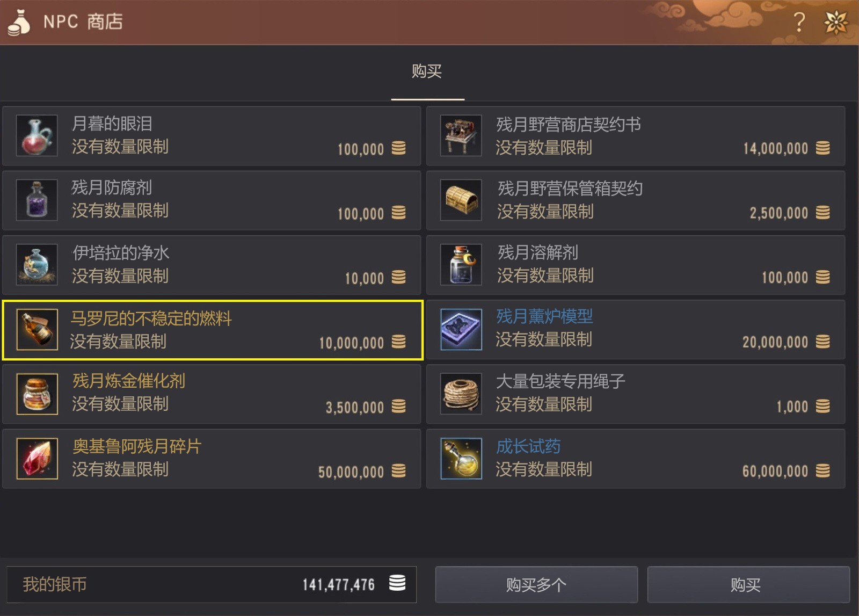Image resolution: width=859 pixels, height=616 pixels.
Task: Select the 残月溶解剂 moon bottle icon
Action: (461, 265)
